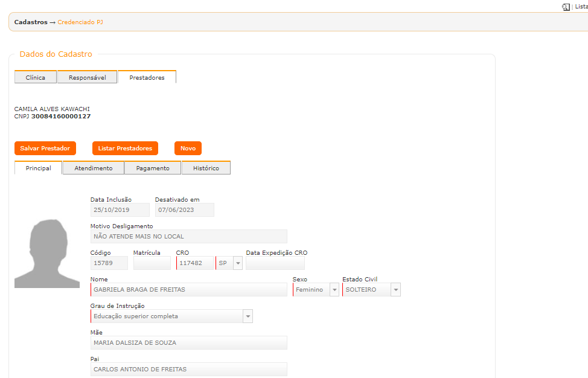Select the Prestadores tab
Viewport: 588px width, 378px height.
pos(147,77)
